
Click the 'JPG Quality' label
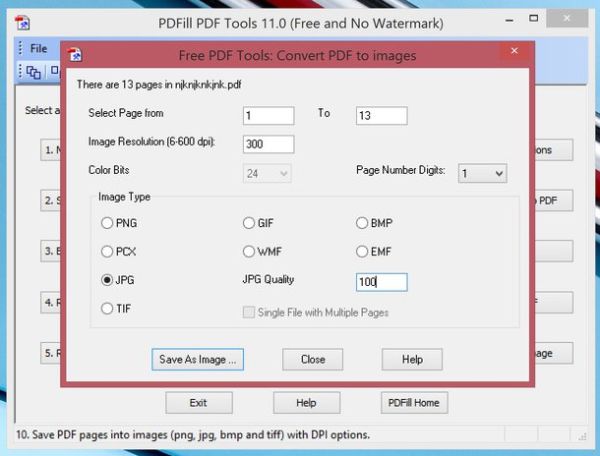pyautogui.click(x=268, y=280)
